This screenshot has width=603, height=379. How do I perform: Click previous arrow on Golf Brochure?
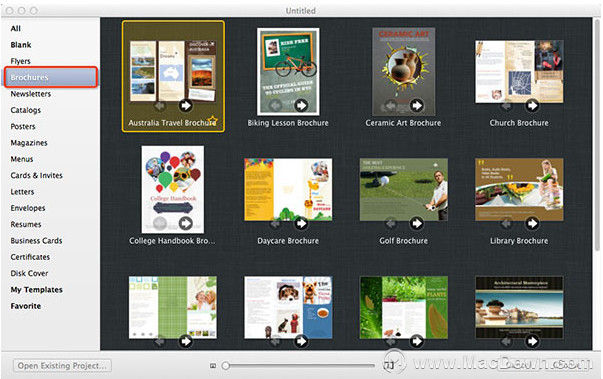click(390, 223)
